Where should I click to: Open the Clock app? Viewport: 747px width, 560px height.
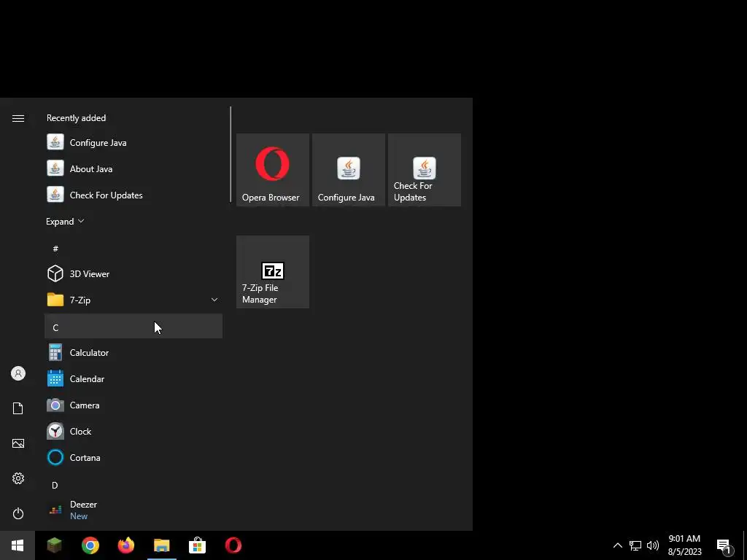click(133, 431)
